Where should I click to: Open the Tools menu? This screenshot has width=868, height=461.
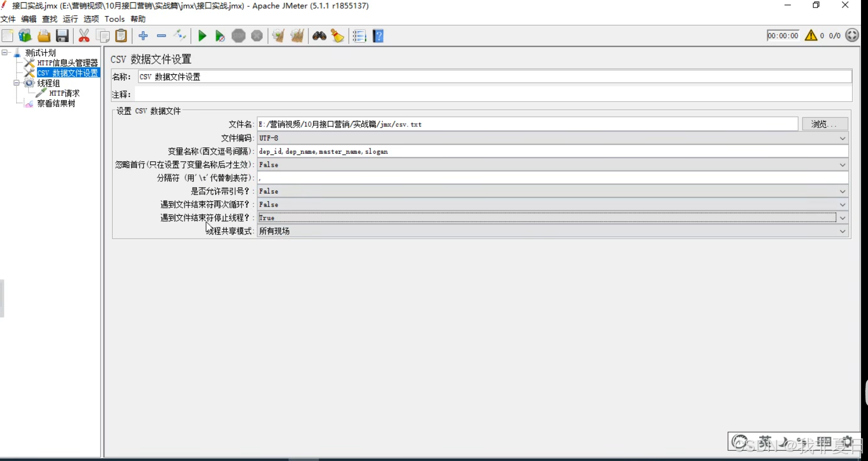pyautogui.click(x=115, y=19)
